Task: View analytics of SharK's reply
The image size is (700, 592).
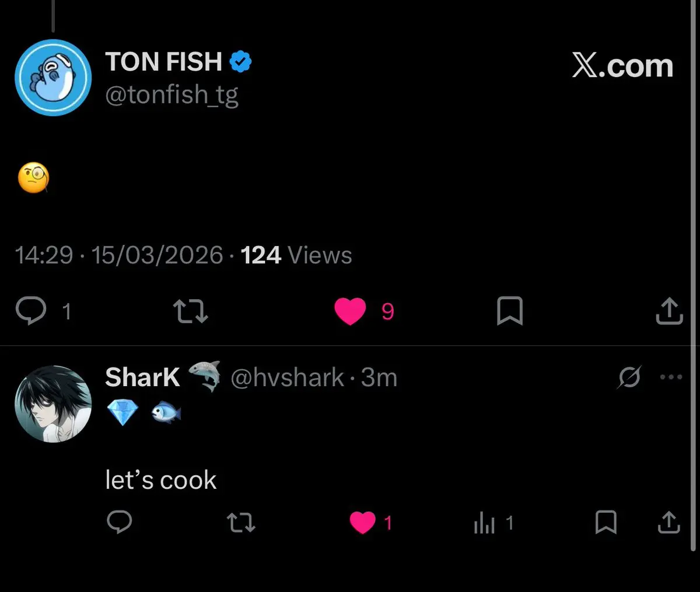Action: point(484,523)
